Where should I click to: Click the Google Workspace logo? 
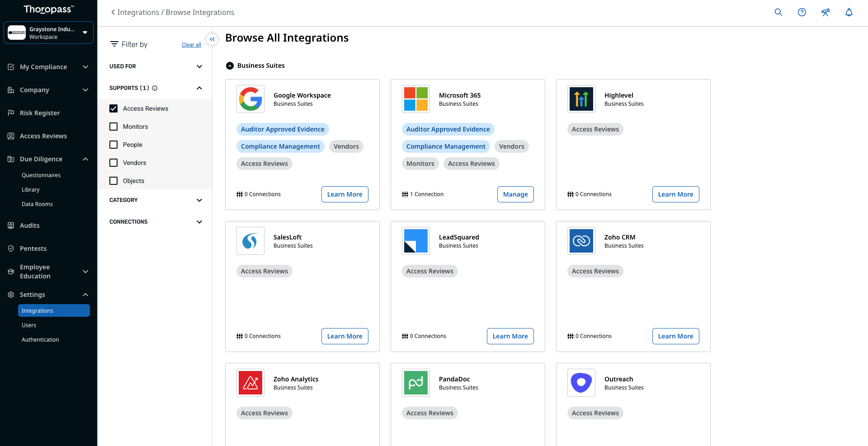point(250,99)
